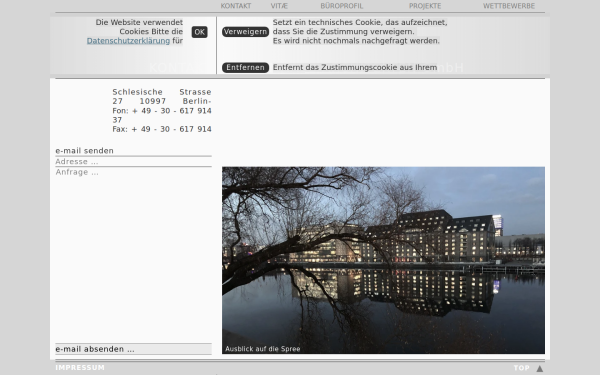Focus the Adresse input field

click(x=133, y=161)
